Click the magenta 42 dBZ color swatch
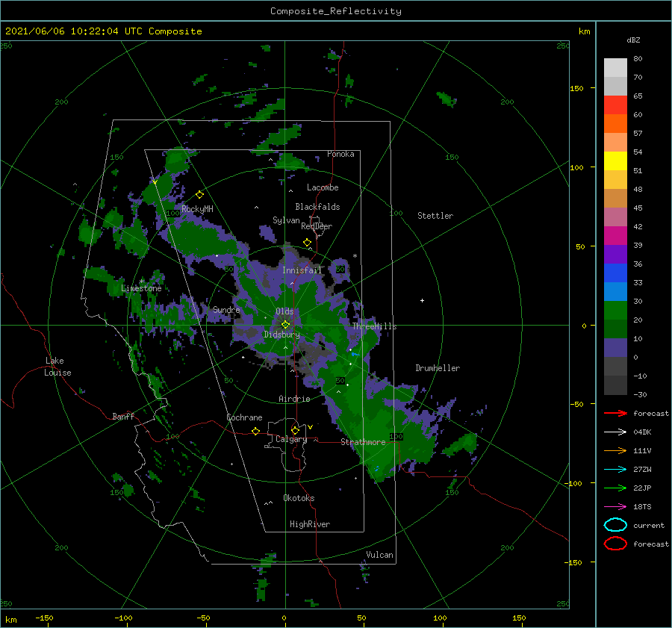 pyautogui.click(x=615, y=235)
